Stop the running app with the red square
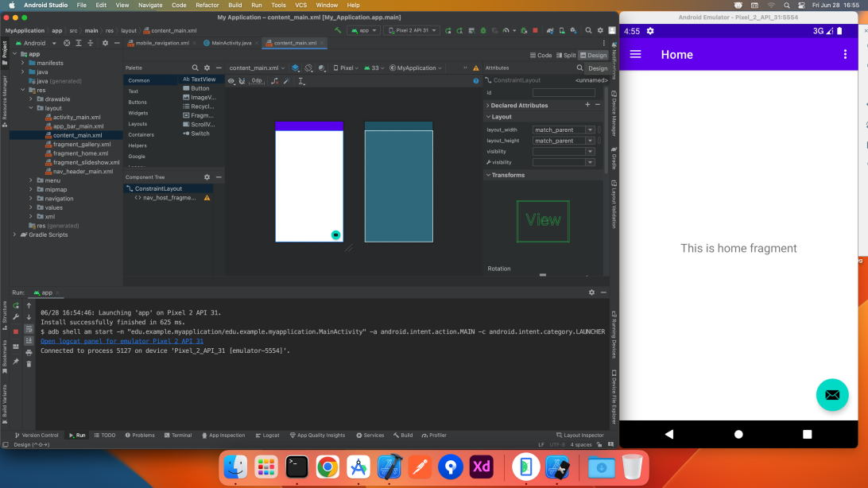The height and width of the screenshot is (488, 868). pos(535,30)
